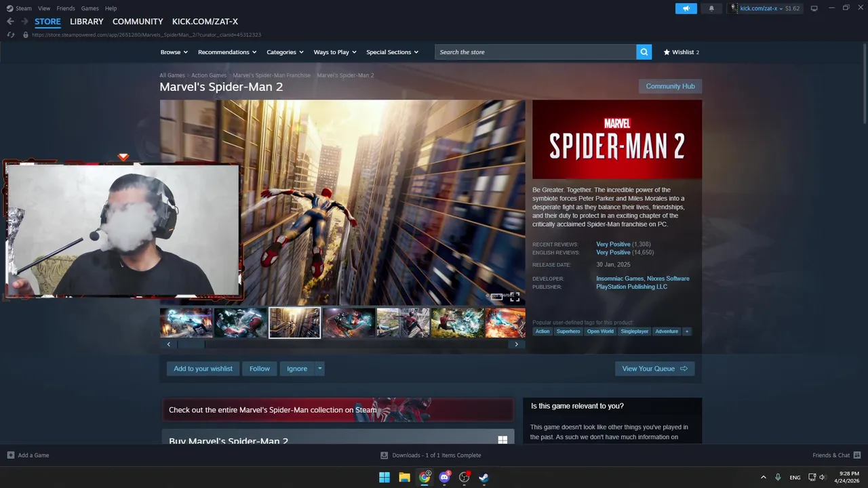Open the Downloads status icon
Screen dimensions: 868x488
coord(384,455)
